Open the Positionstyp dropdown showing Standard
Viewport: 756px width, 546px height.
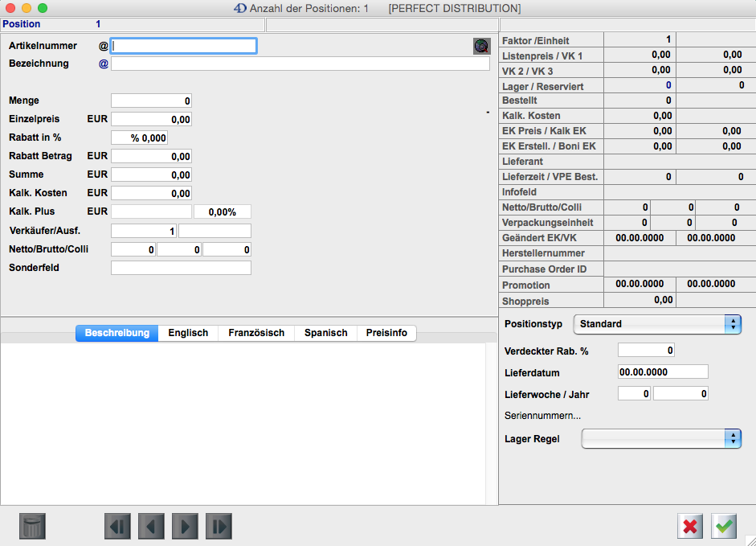656,324
